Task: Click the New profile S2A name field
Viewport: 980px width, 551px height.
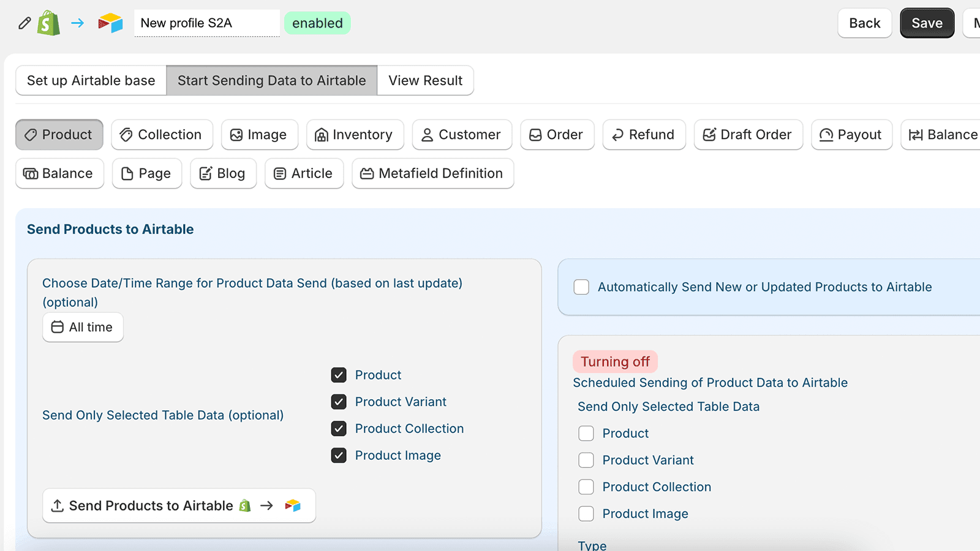Action: 206,23
